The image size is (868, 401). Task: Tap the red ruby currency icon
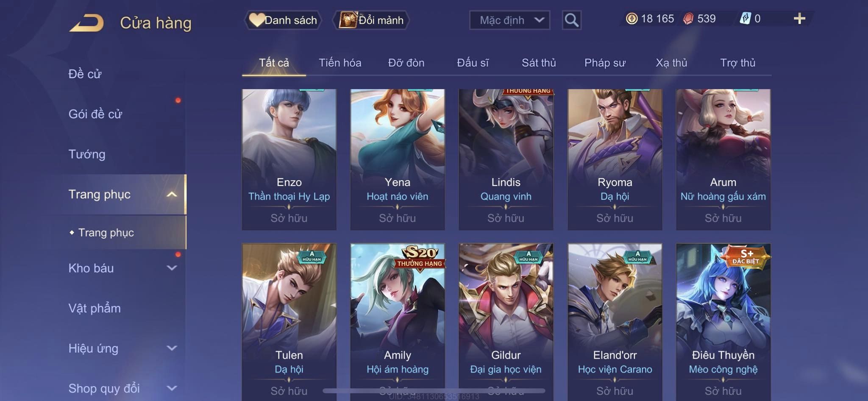point(688,19)
